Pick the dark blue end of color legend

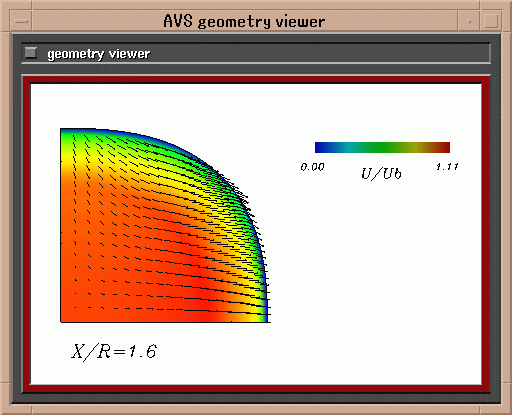pos(321,147)
